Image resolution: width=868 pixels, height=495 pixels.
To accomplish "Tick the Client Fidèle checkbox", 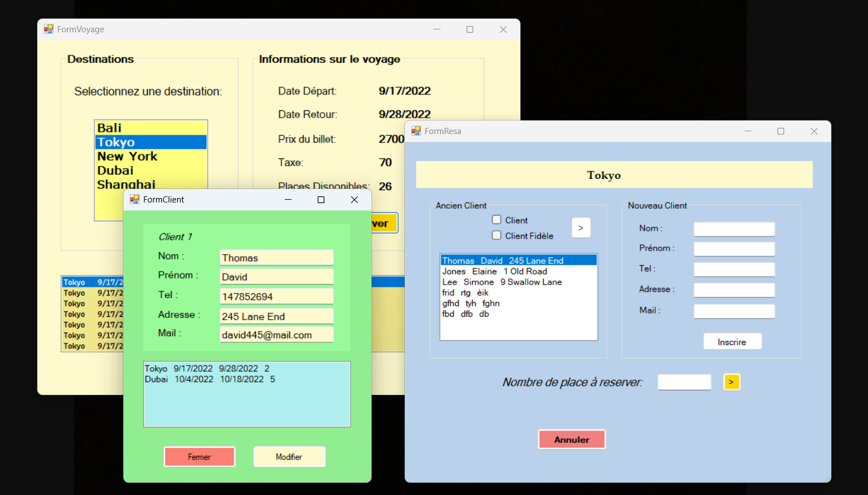I will point(497,235).
